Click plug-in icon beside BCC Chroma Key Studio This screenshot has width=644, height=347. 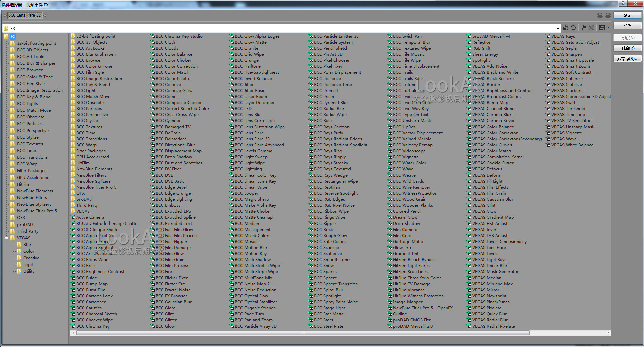(152, 36)
